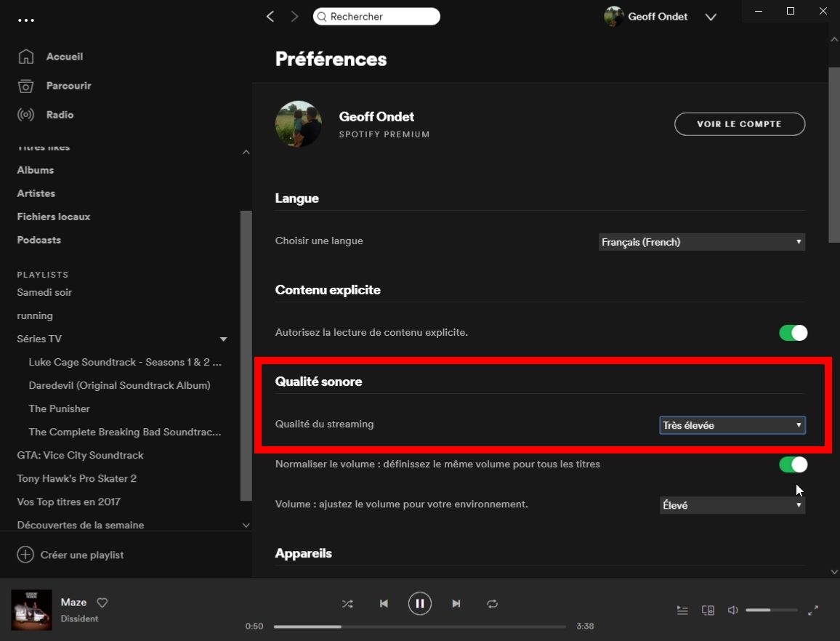
Task: Click the artist name Dissident
Action: [x=79, y=618]
